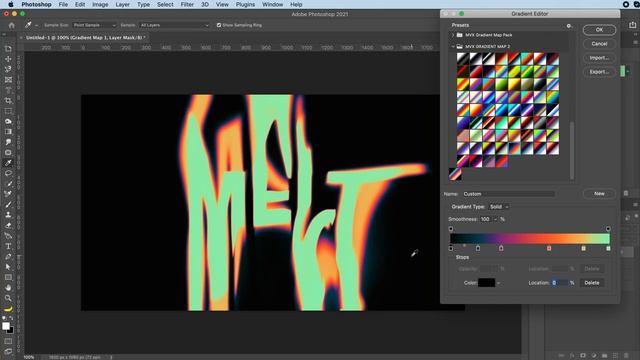Select the black color stop at gradient start
Viewport: 640px width, 360px height.
coord(451,248)
